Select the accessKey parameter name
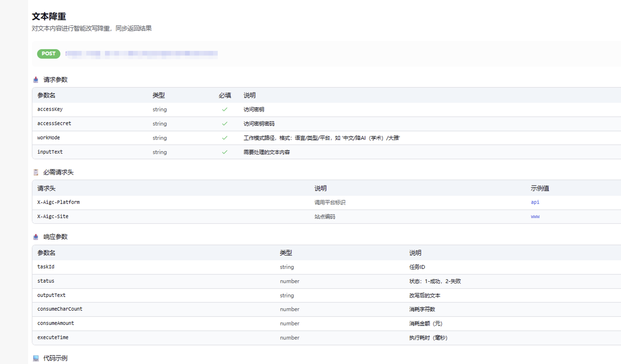Image resolution: width=621 pixels, height=364 pixels. point(50,109)
